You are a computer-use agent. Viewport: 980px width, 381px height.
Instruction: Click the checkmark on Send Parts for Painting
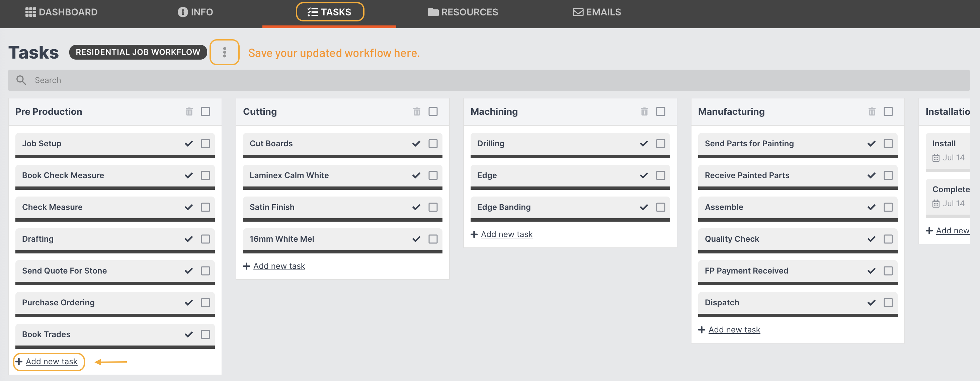tap(871, 144)
